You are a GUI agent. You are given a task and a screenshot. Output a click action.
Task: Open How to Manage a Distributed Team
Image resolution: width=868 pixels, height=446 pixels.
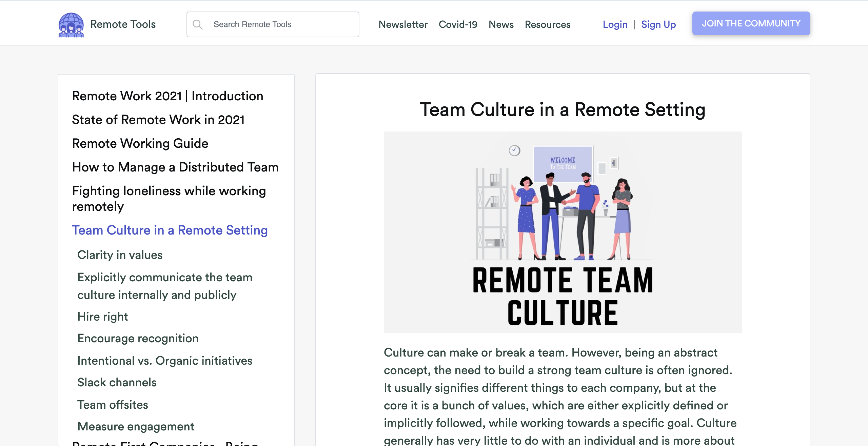pyautogui.click(x=175, y=167)
